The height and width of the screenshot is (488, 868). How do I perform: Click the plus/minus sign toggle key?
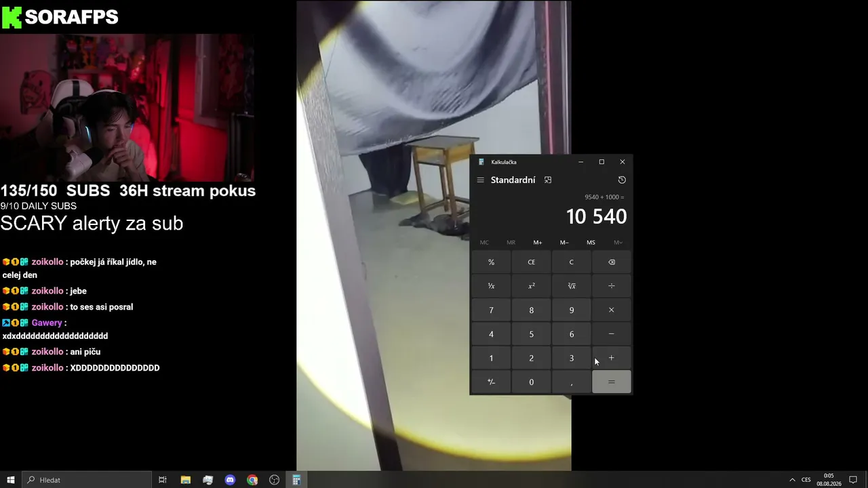tap(491, 382)
